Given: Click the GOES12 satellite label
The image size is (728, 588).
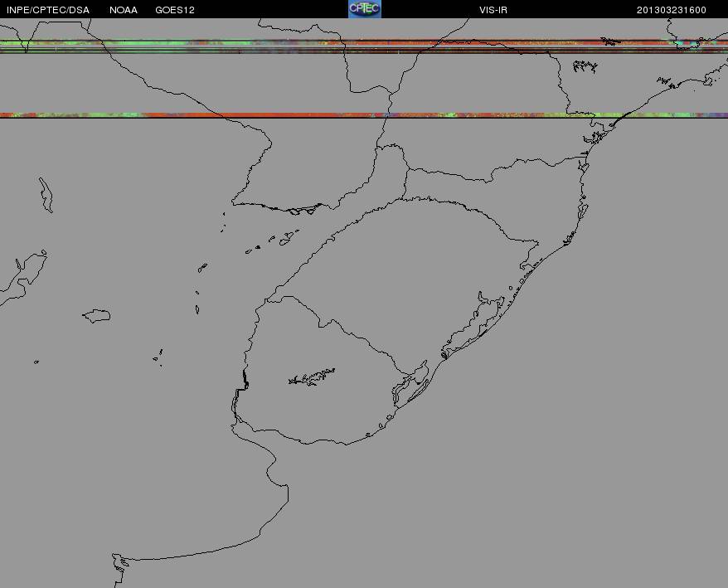Looking at the screenshot, I should pyautogui.click(x=175, y=10).
